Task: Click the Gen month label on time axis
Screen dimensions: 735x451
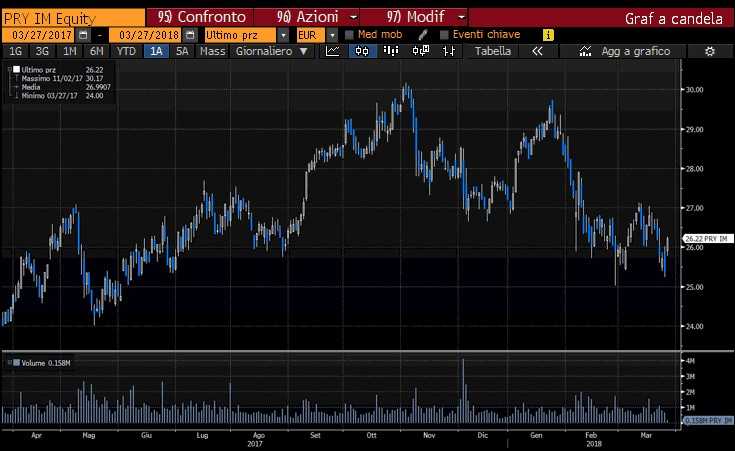Action: pyautogui.click(x=536, y=435)
